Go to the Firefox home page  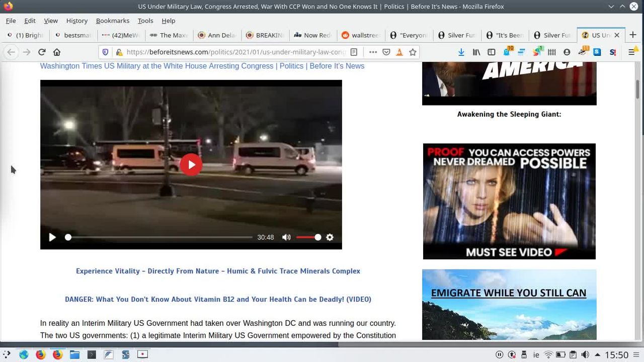[57, 52]
